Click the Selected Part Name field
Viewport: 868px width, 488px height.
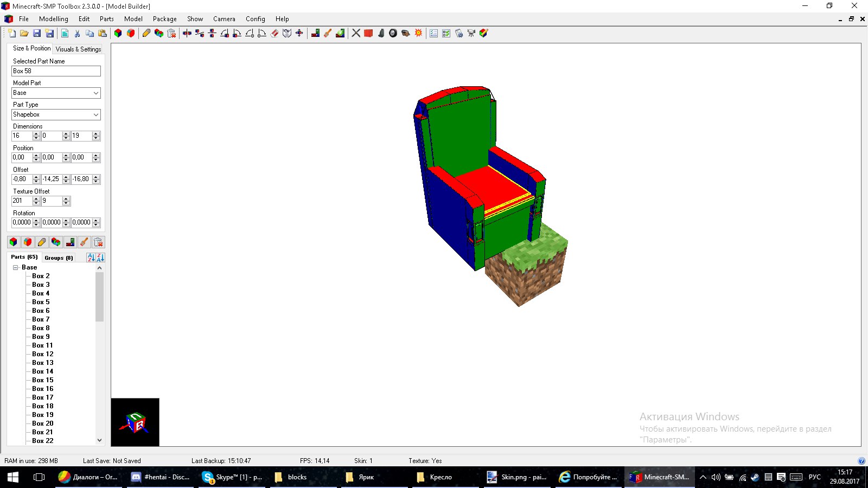pos(56,71)
